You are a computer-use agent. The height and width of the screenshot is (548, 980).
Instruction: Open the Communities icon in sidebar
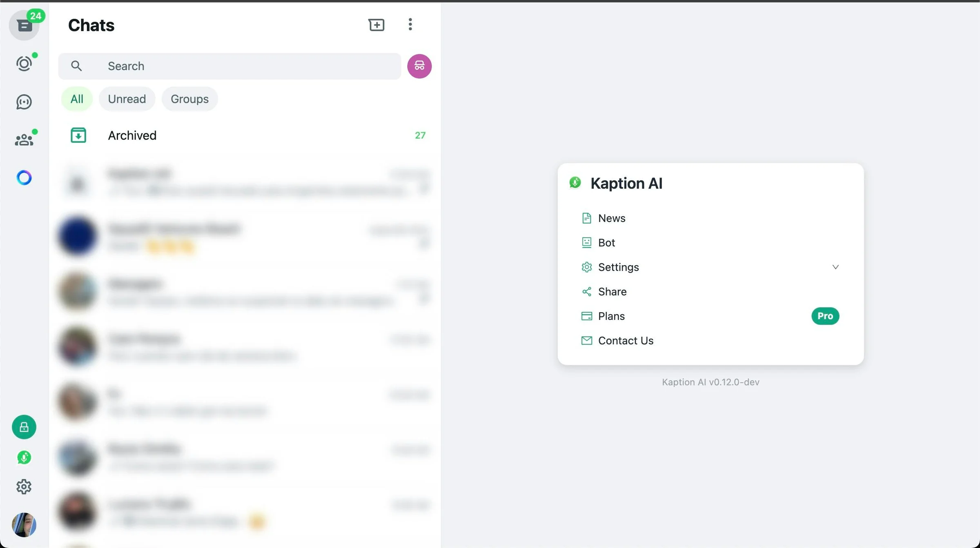point(24,140)
